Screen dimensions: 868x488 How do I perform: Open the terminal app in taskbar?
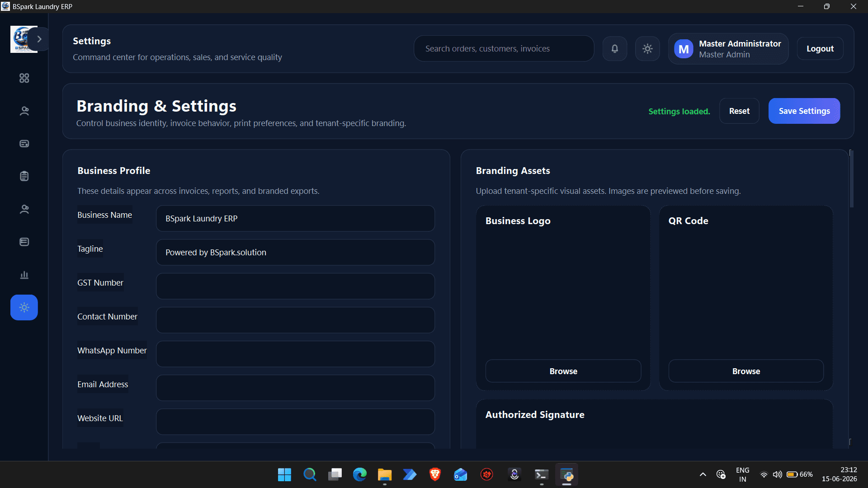tap(542, 475)
